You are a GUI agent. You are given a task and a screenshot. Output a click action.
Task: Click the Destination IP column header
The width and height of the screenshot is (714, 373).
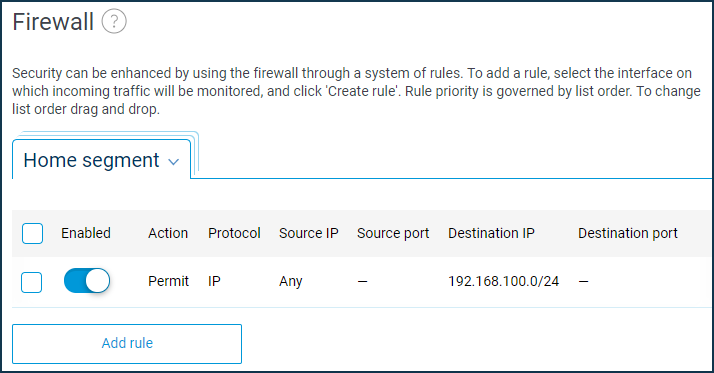(491, 233)
